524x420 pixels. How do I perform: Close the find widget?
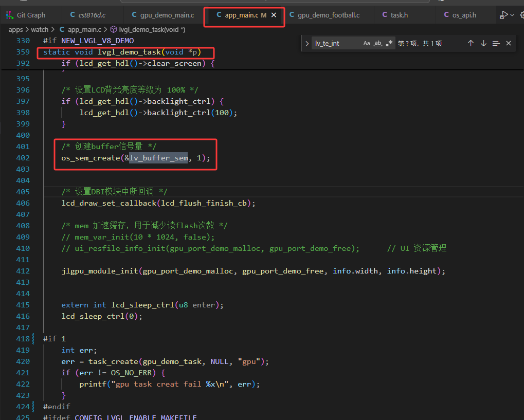(508, 43)
